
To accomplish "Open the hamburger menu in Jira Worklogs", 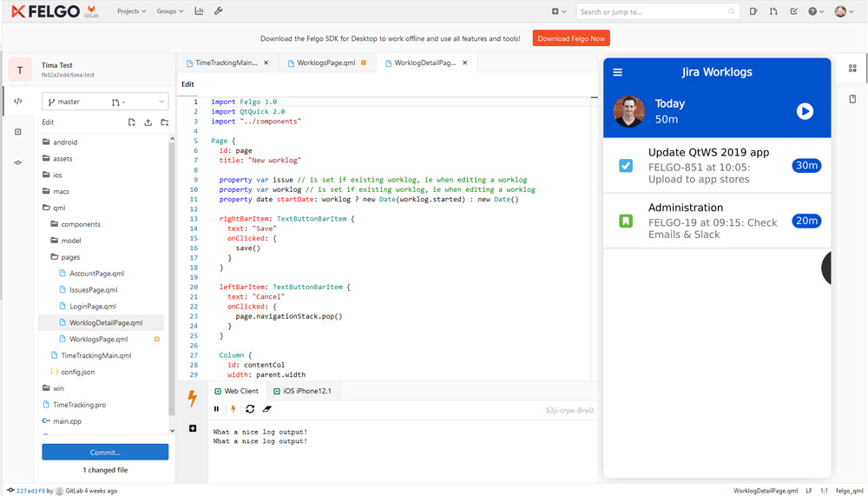I will pyautogui.click(x=618, y=72).
